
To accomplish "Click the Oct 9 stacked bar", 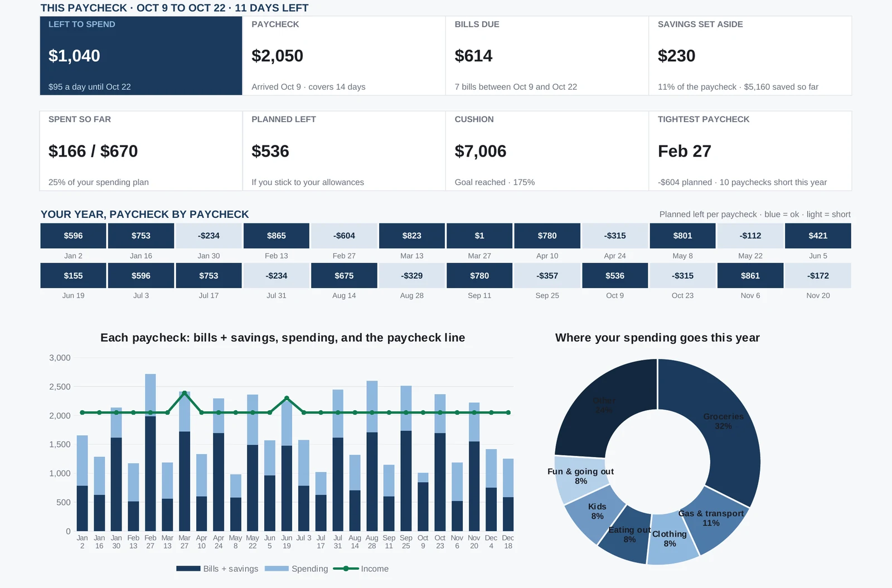I will [423, 502].
